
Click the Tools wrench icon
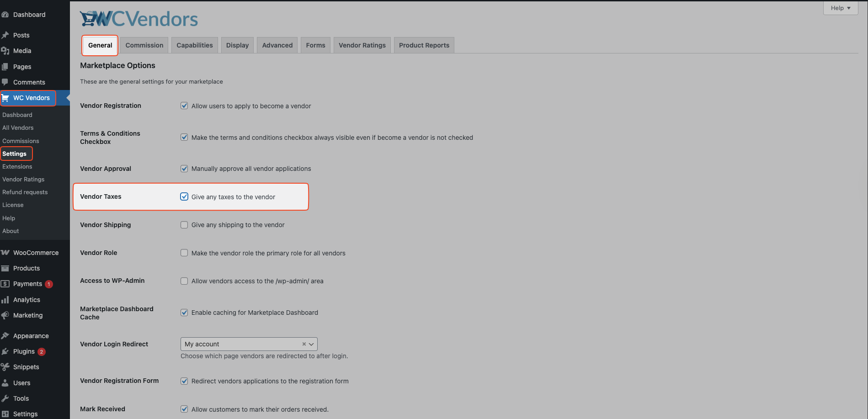(x=5, y=398)
